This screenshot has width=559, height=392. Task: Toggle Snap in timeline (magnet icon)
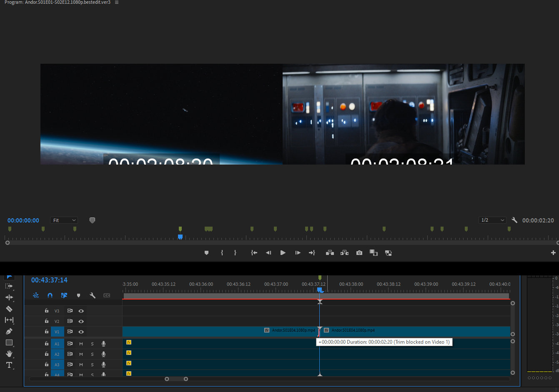click(x=50, y=295)
